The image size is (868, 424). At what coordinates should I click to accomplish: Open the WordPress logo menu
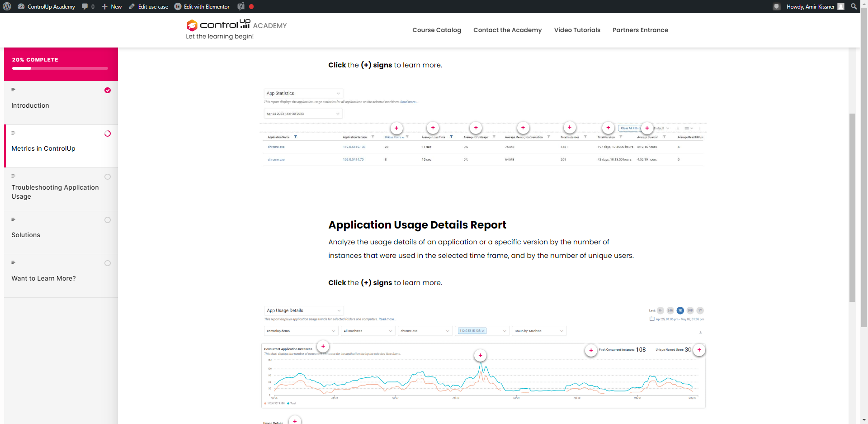click(x=7, y=6)
